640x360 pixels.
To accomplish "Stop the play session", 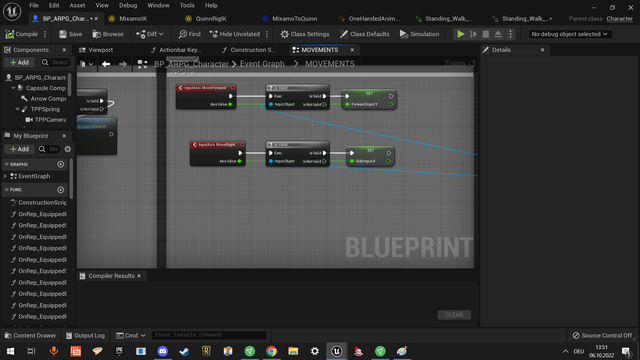I will click(x=486, y=34).
